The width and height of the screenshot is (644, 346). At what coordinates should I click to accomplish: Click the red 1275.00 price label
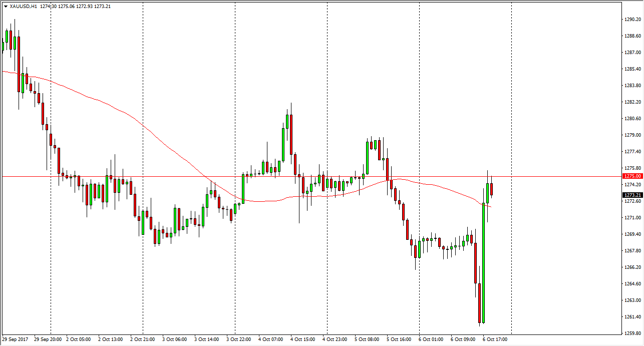[x=631, y=176]
